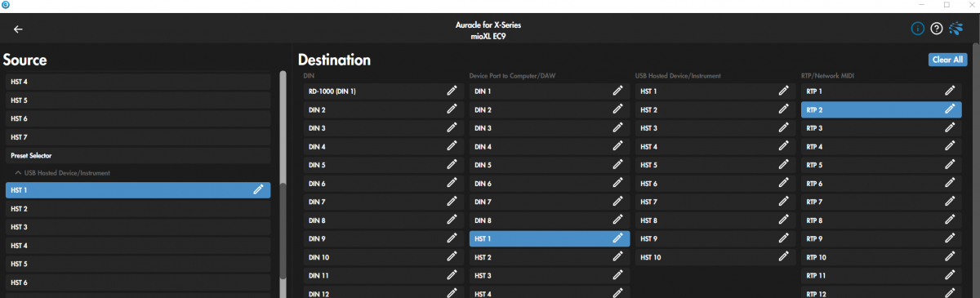Click pencil icon on RTP 8
The height and width of the screenshot is (298, 980).
click(950, 220)
